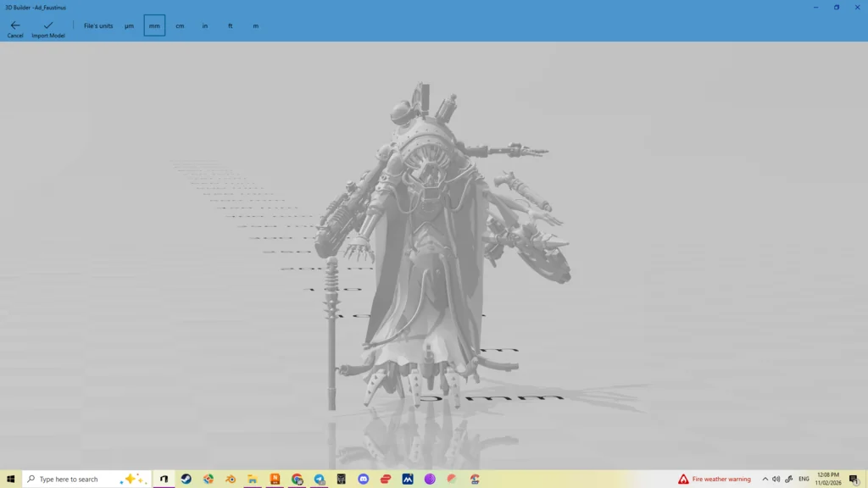This screenshot has width=868, height=488.
Task: Open Discord from the taskbar
Action: click(364, 479)
